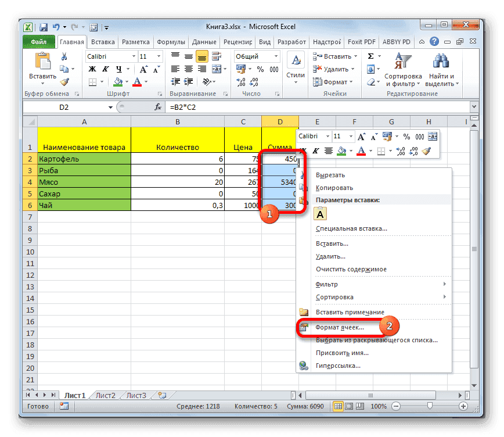Toggle underline with the Ч button
The width and height of the screenshot is (504, 437).
coord(120,69)
